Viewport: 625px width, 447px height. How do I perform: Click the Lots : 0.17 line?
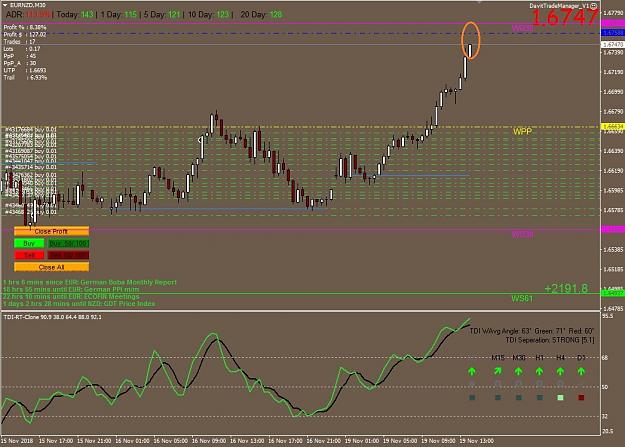[22, 49]
